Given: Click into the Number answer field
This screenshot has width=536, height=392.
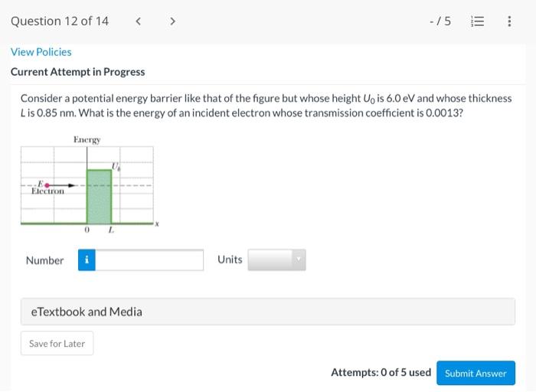Looking at the screenshot, I should coord(149,260).
